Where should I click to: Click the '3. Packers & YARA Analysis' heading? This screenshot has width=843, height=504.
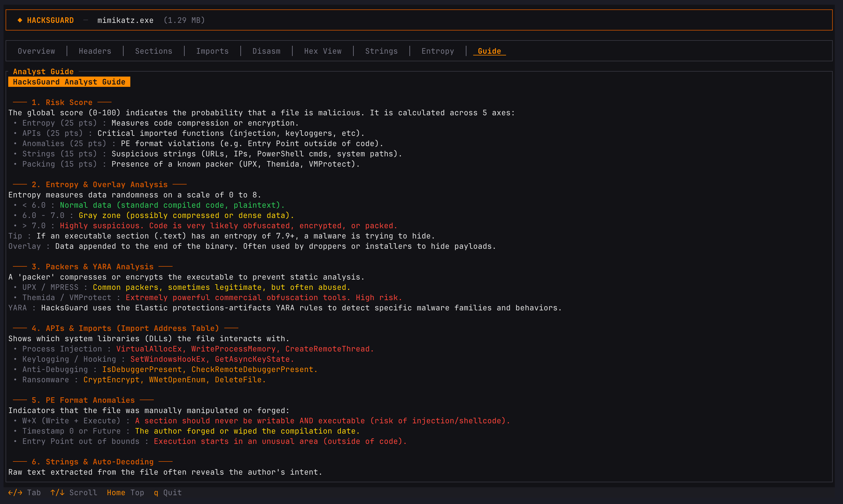point(93,267)
